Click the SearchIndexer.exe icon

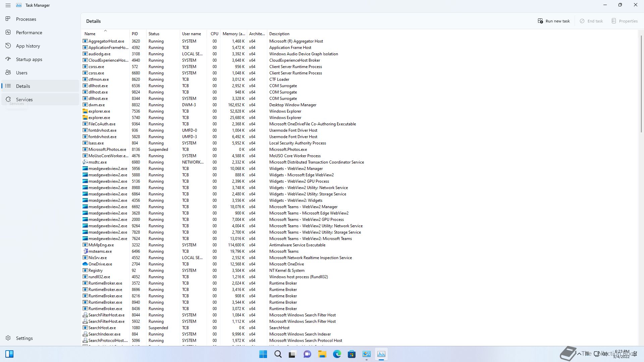pyautogui.click(x=85, y=334)
